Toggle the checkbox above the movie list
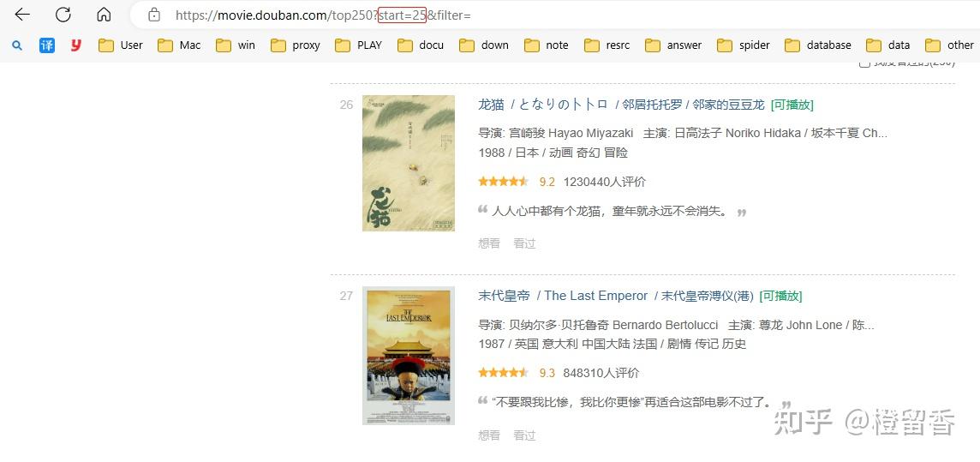 tap(864, 63)
